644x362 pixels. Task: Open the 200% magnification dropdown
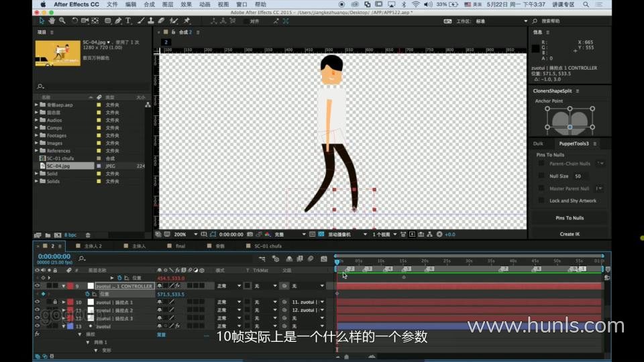coord(185,235)
